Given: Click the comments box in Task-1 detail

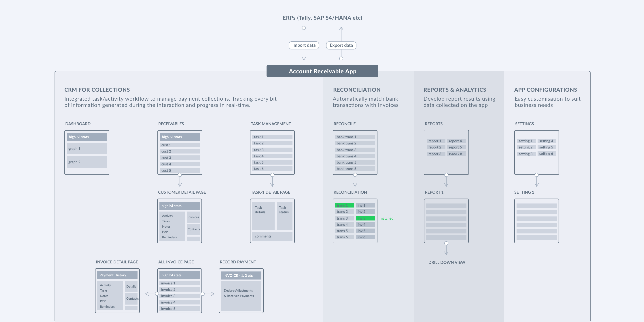Looking at the screenshot, I should (x=272, y=237).
